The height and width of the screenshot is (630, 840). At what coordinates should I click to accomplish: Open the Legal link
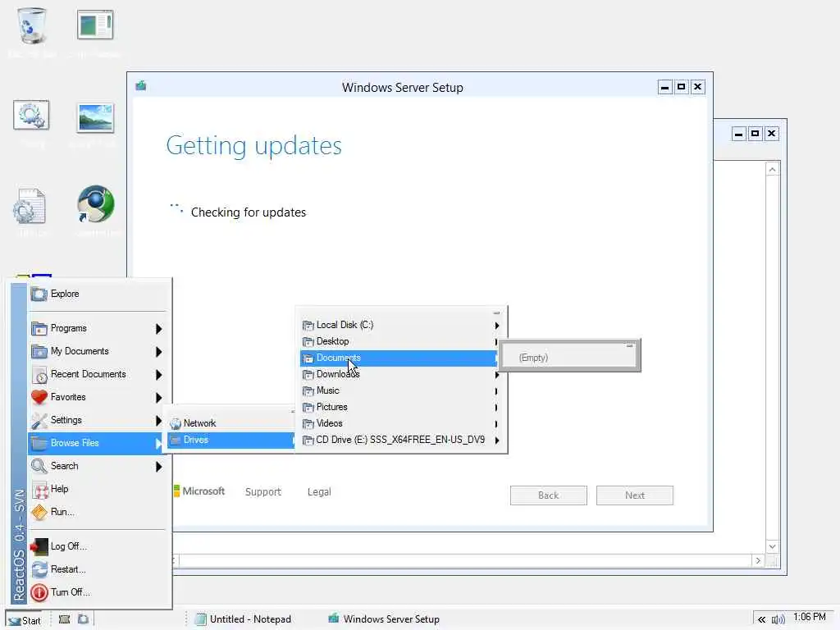coord(319,492)
